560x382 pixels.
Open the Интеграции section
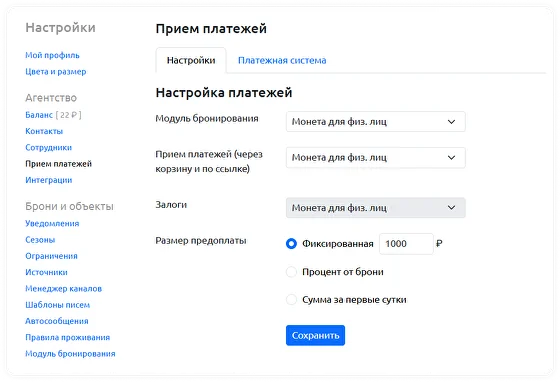[49, 180]
